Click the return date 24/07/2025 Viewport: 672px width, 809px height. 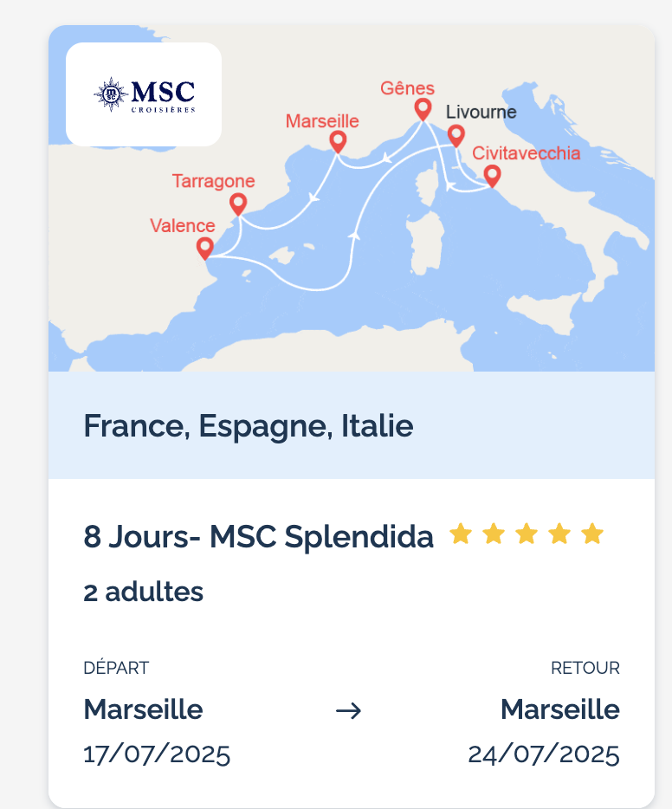pos(544,754)
